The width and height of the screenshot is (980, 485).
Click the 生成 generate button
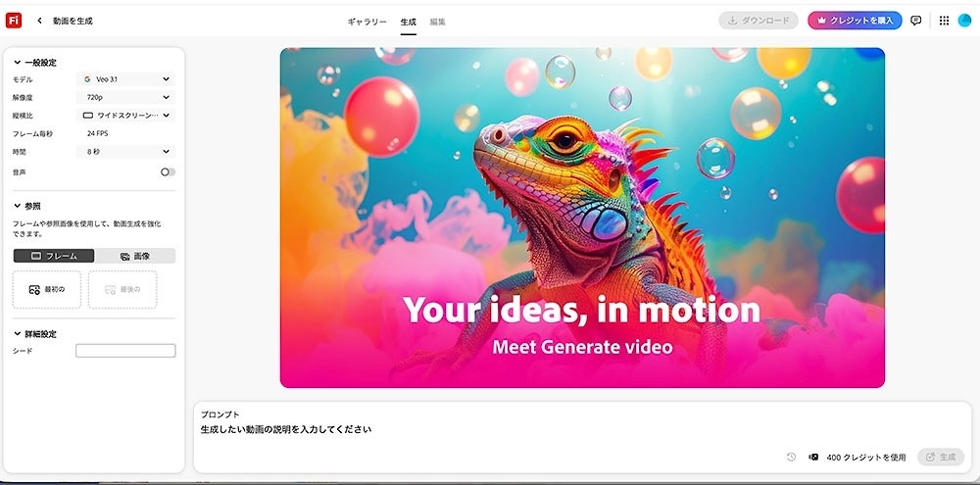point(941,457)
